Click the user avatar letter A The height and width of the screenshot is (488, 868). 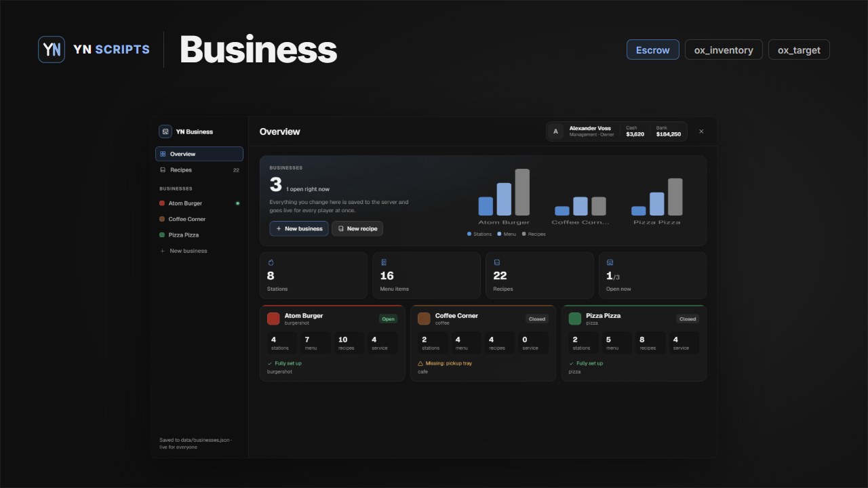coord(556,131)
